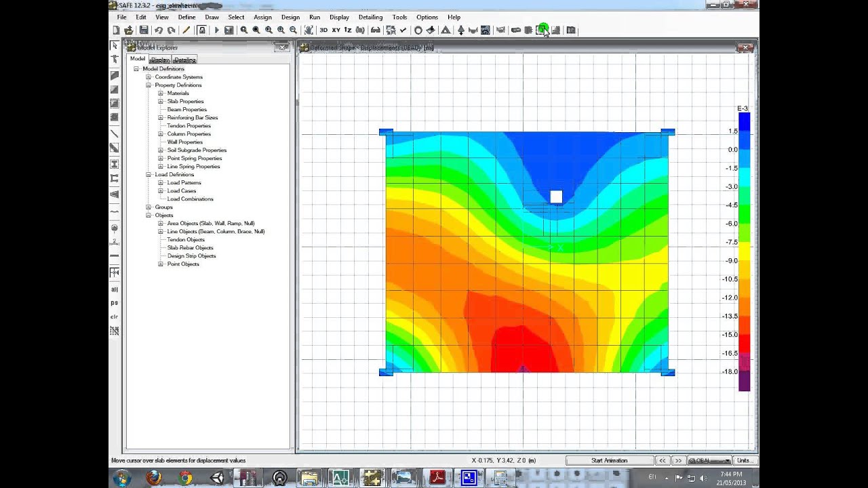Screen dimensions: 868x488
Task: Click the checkmark icon in top toolbar
Action: (x=403, y=30)
